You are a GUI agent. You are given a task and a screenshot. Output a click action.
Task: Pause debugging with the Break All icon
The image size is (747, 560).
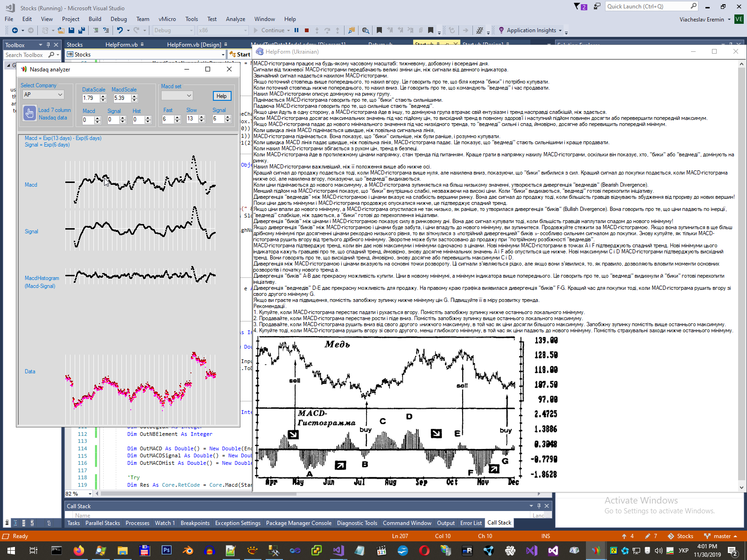coord(296,30)
